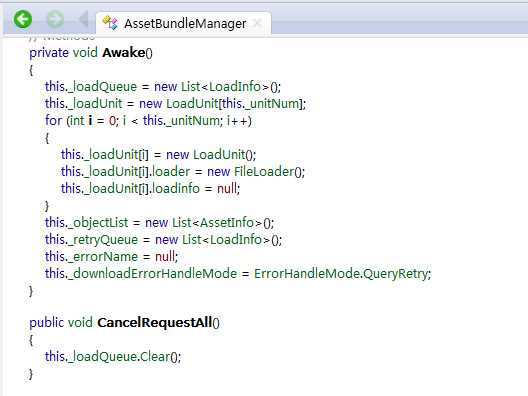
Task: Click LoadInfo in the _loadQueue assignment line
Action: (x=235, y=87)
